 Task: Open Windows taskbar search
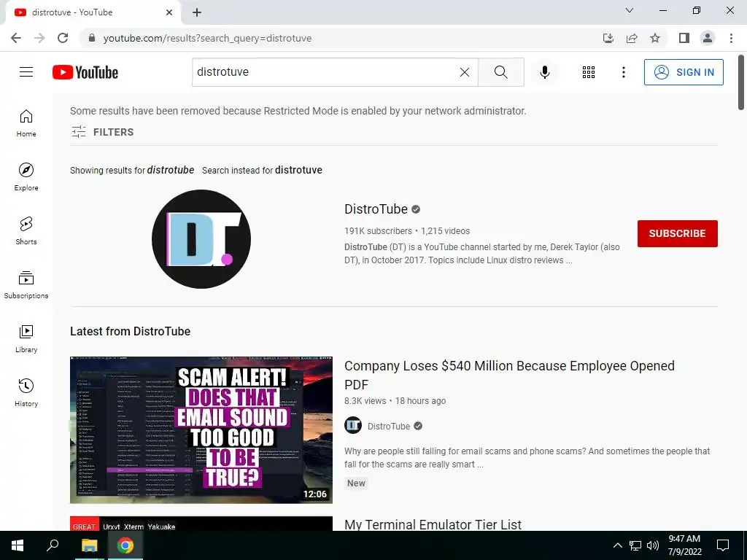tap(53, 545)
